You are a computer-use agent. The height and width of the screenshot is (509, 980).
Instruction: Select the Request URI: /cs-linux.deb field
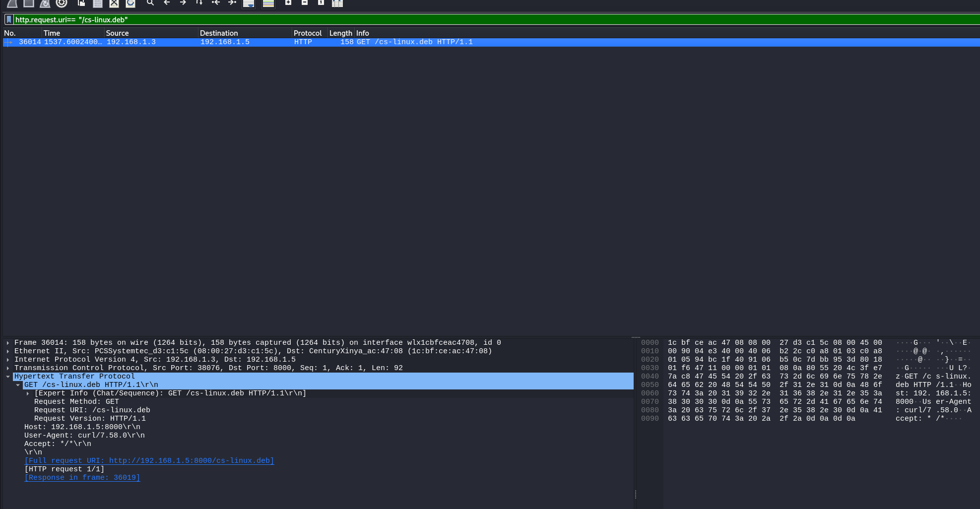click(92, 410)
